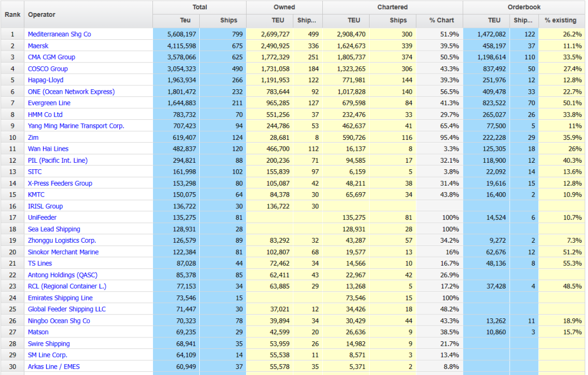Click Arkas Line / EMES link

[x=53, y=366]
